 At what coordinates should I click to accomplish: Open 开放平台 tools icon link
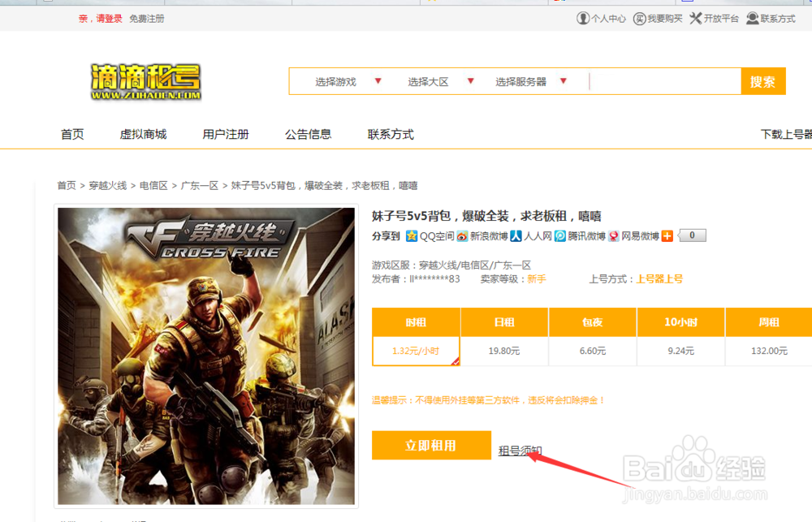pyautogui.click(x=714, y=19)
